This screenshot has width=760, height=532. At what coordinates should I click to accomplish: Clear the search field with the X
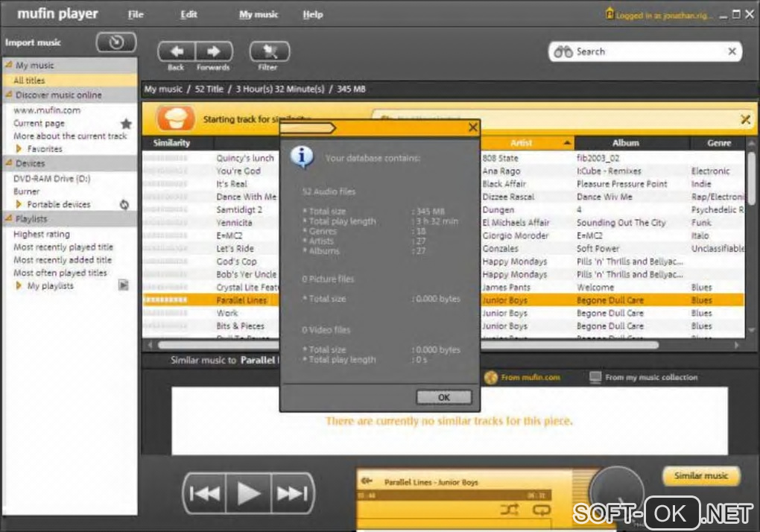pyautogui.click(x=732, y=51)
